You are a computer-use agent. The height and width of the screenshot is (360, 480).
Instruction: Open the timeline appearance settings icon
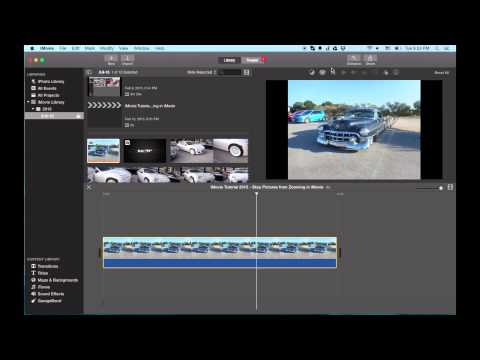(x=450, y=187)
